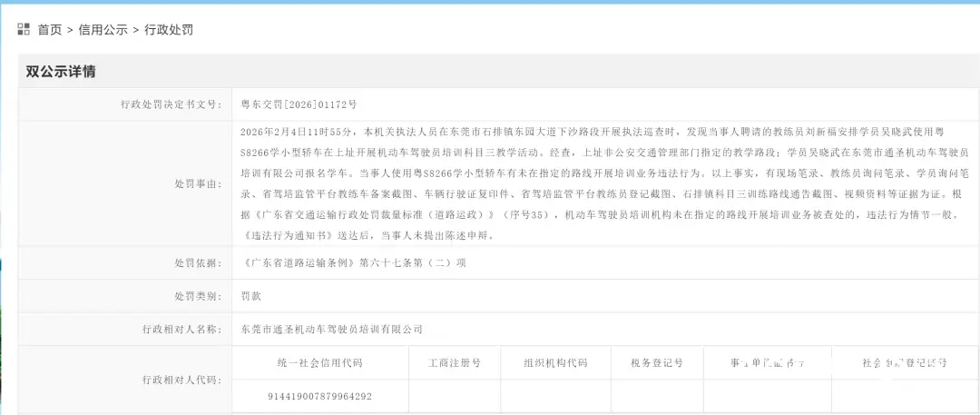Image resolution: width=980 pixels, height=415 pixels.
Task: Open 行政处罚 breadcrumb link
Action: (169, 29)
